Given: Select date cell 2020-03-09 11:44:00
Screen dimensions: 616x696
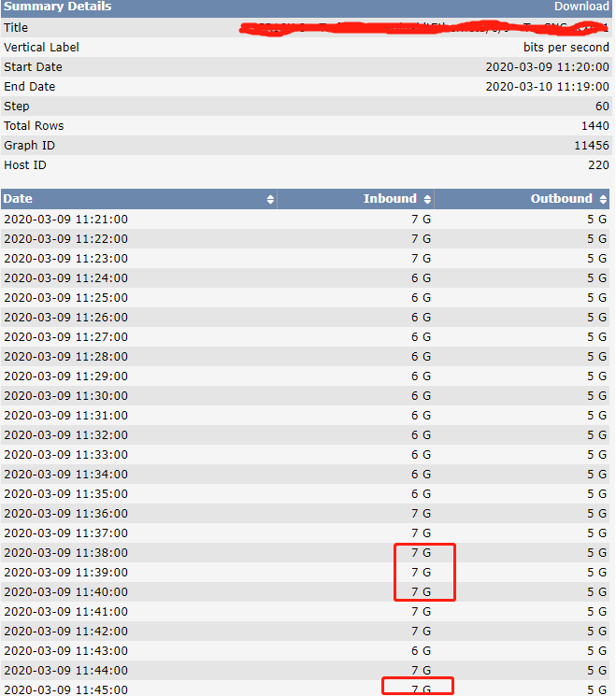Looking at the screenshot, I should (65, 671).
